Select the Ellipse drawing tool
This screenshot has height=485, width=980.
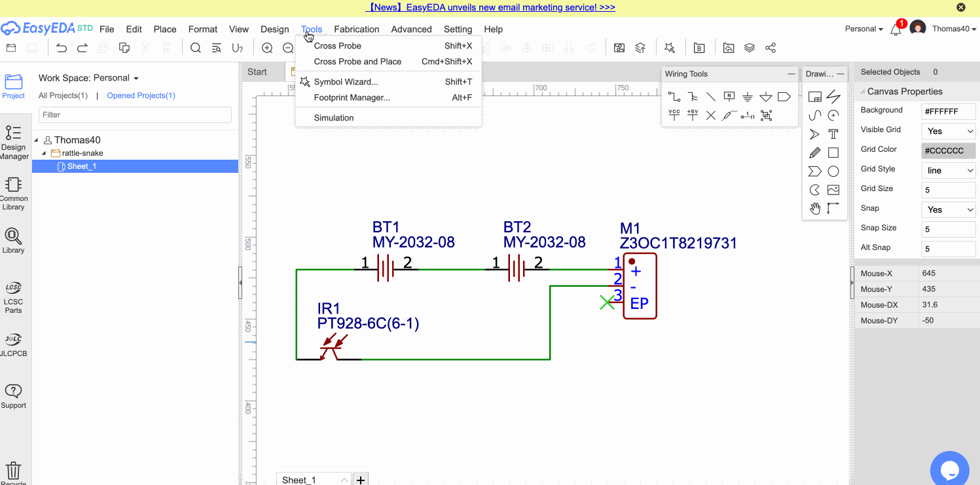pyautogui.click(x=833, y=171)
